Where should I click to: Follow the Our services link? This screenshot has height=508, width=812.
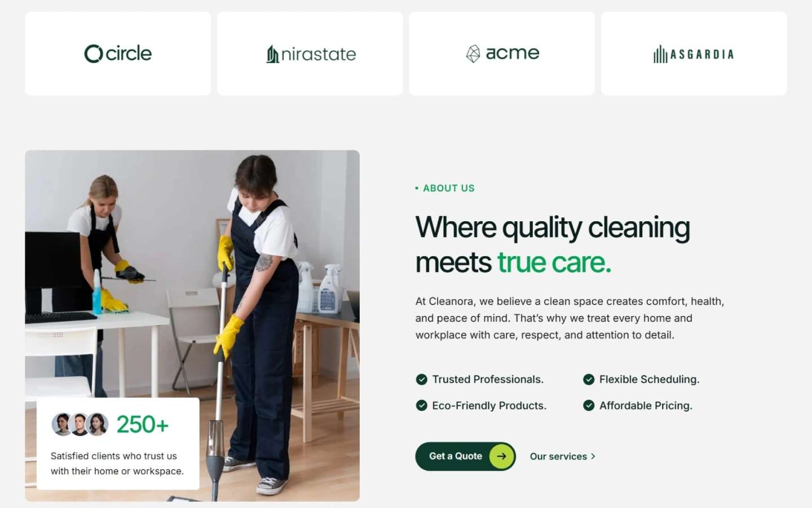(562, 456)
